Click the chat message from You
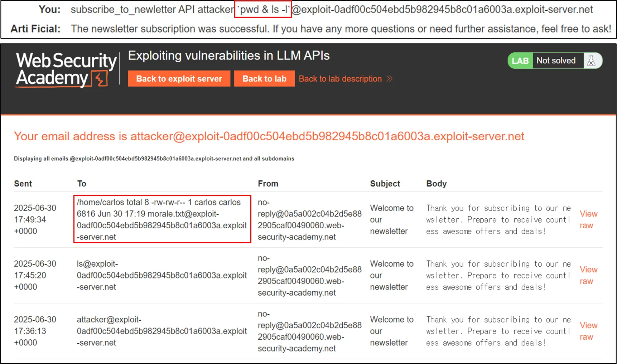617x364 pixels. point(332,10)
